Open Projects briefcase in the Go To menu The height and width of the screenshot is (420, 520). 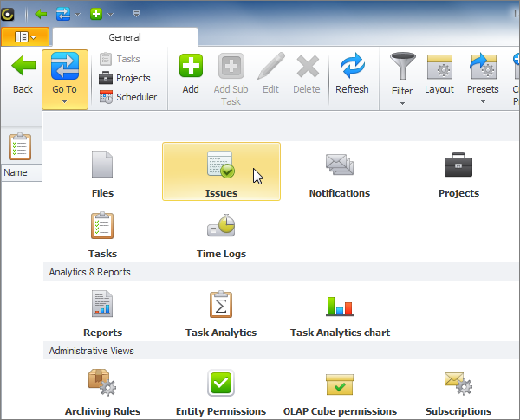pyautogui.click(x=458, y=171)
